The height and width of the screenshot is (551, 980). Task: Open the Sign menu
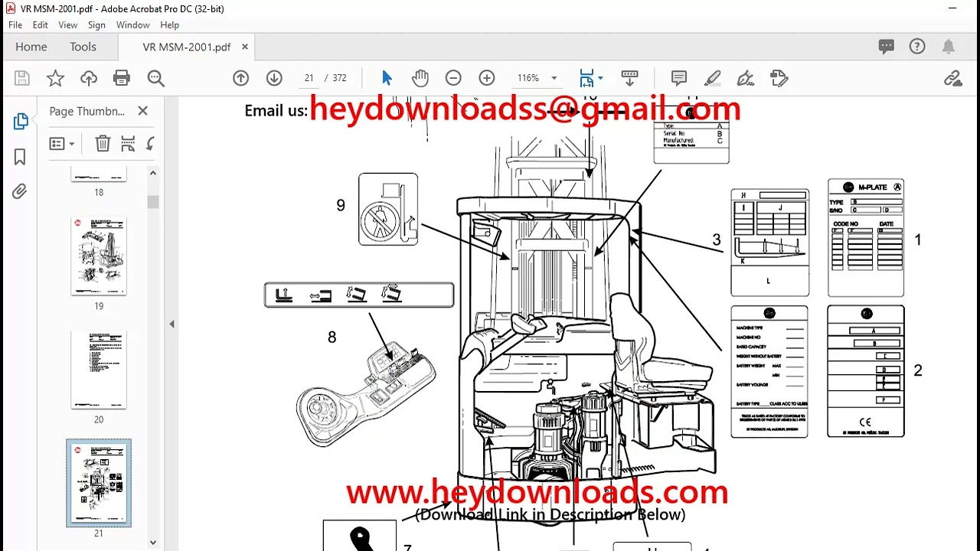click(96, 25)
